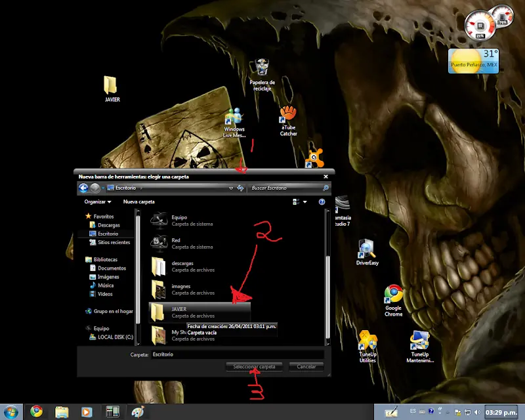Click the Cancelar button

click(x=306, y=367)
